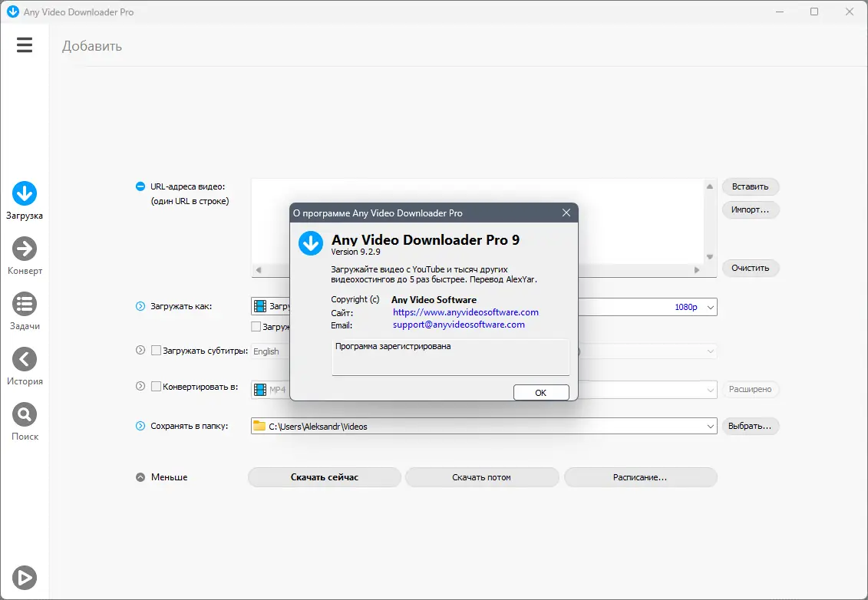Open the Расписание… schedule button
This screenshot has width=868, height=600.
(x=641, y=477)
